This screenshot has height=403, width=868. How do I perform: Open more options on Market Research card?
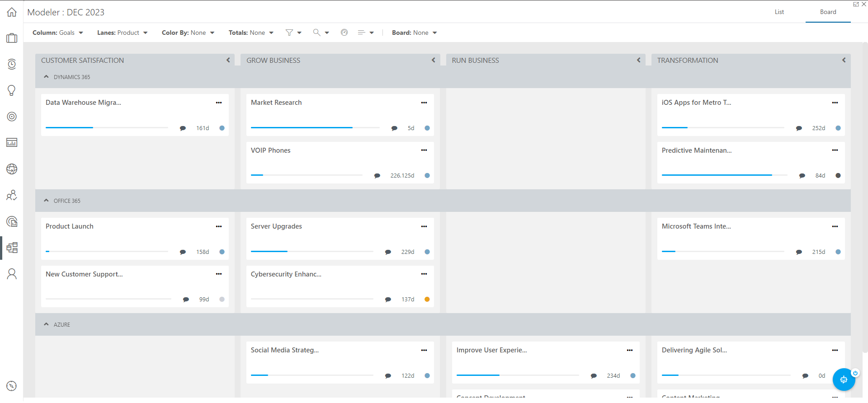click(x=424, y=103)
